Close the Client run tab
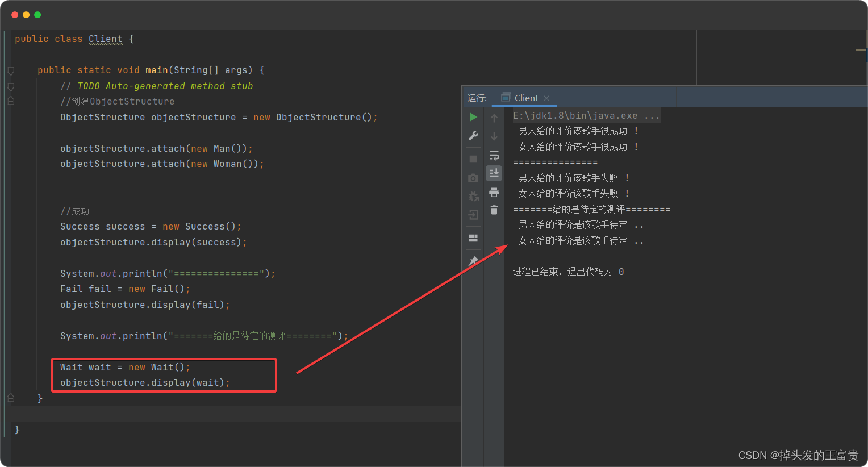Image resolution: width=868 pixels, height=467 pixels. (546, 98)
